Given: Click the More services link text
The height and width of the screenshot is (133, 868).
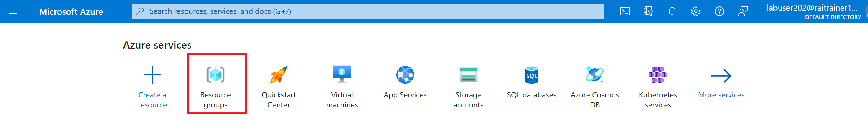Looking at the screenshot, I should click(721, 95).
